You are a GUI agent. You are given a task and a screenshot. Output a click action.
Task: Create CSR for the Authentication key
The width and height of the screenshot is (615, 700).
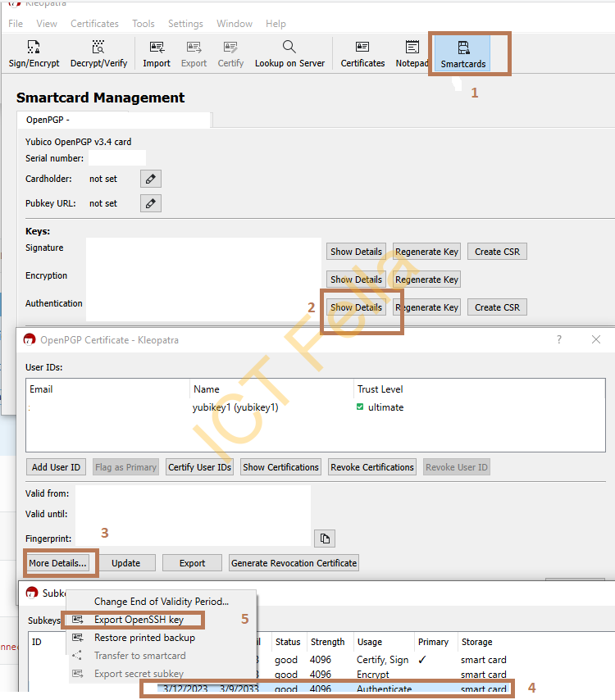497,307
